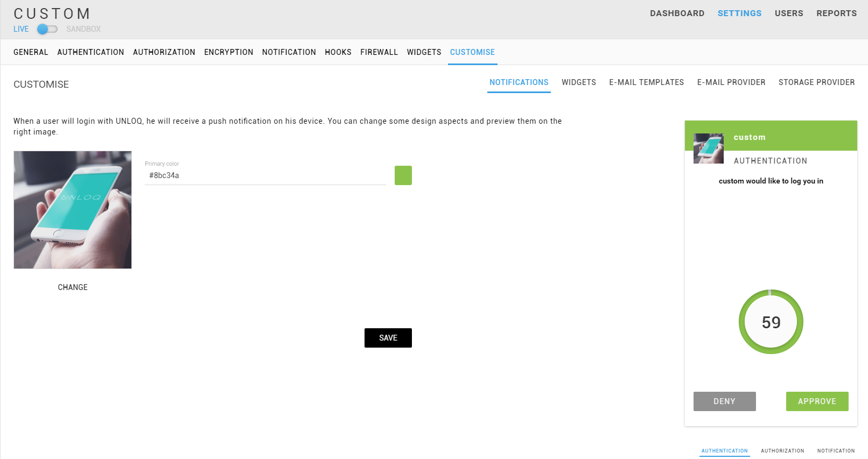Switch to the Hooks tab

(x=338, y=52)
